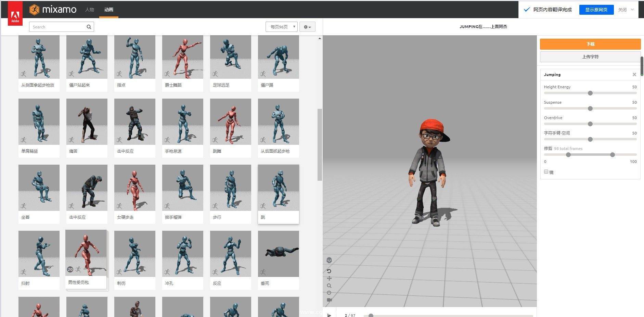
Task: Adjust the Suspense slider
Action: 590,109
